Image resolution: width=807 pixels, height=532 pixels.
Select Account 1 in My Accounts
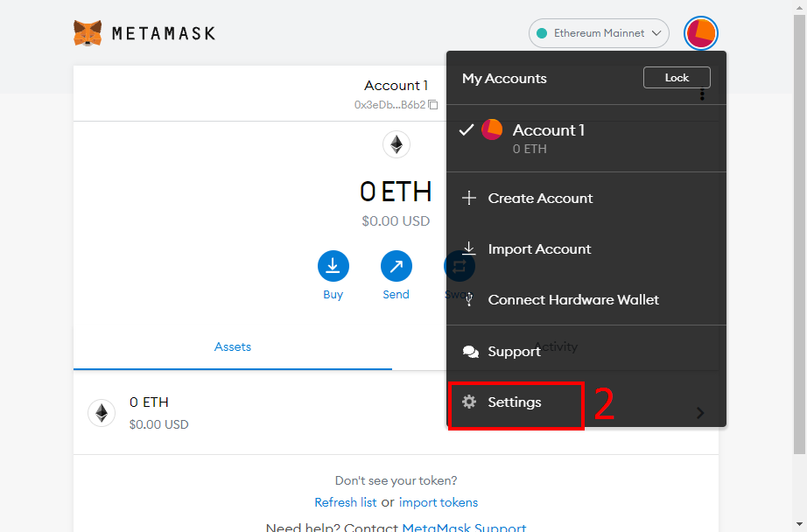pyautogui.click(x=586, y=138)
